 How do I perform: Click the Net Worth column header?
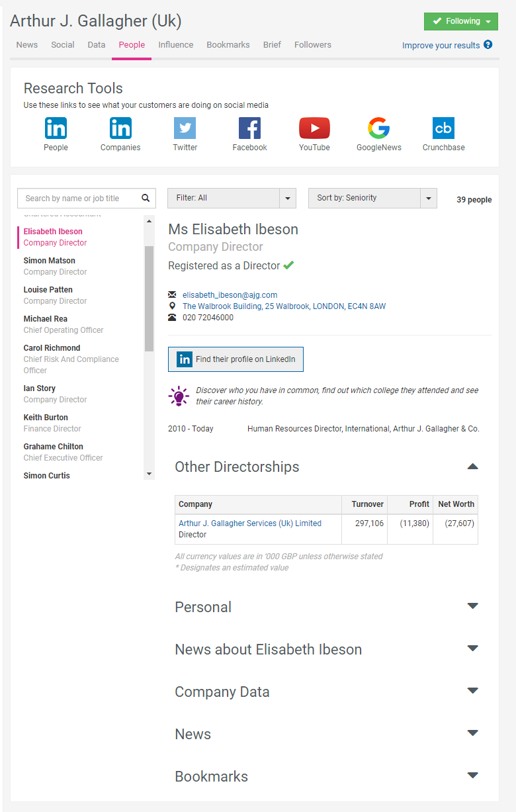coord(456,504)
